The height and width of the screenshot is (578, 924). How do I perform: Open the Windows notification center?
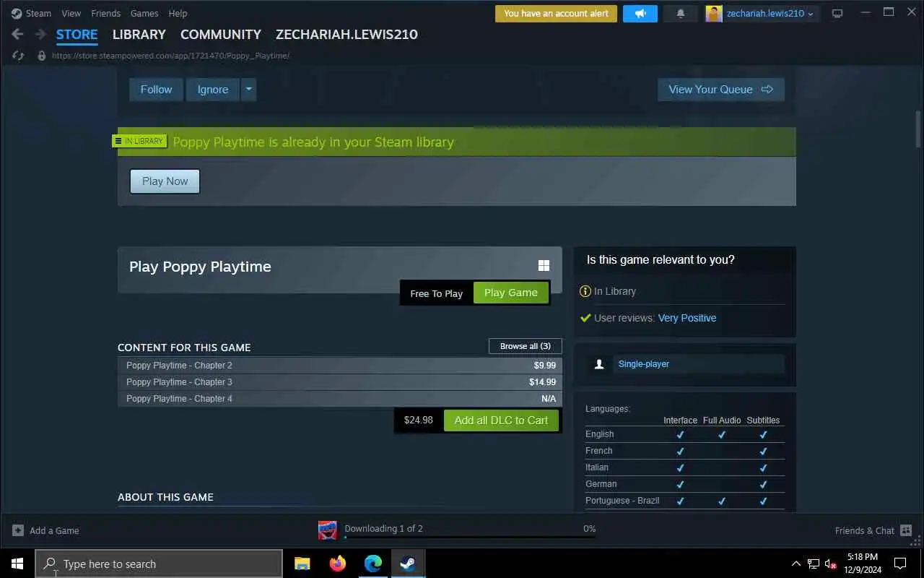[900, 564]
